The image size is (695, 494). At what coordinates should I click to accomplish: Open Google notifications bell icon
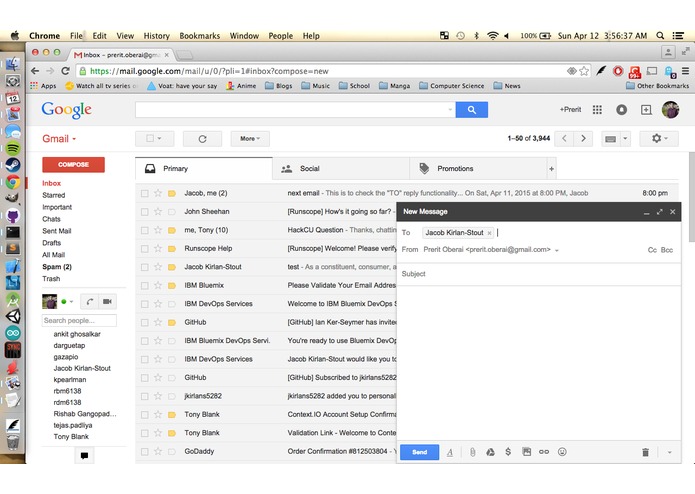pos(621,109)
